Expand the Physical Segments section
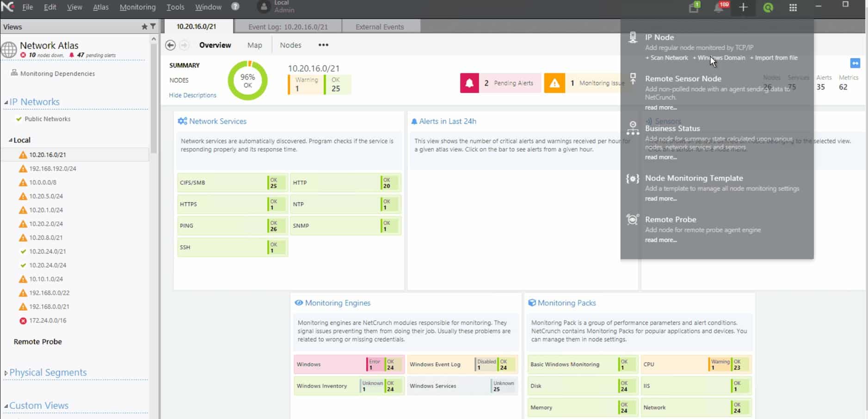This screenshot has height=419, width=868. [x=6, y=373]
